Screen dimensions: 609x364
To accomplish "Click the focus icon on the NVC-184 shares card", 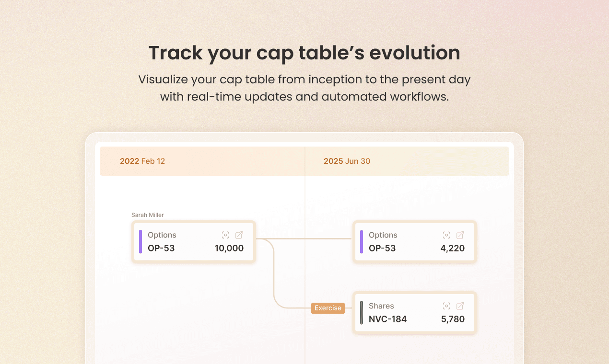I will [x=446, y=306].
